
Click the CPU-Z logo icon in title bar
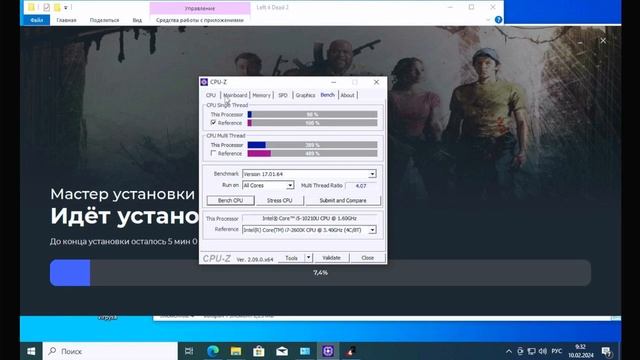click(204, 82)
